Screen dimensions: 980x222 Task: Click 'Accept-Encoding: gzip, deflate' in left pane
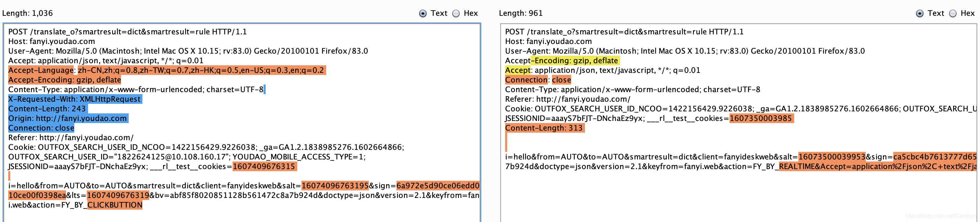point(65,80)
